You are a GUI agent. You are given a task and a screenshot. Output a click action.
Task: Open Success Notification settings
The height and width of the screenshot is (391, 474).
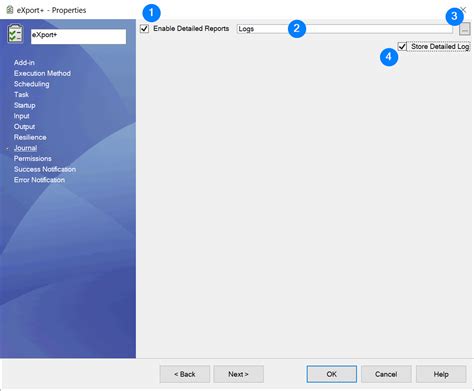coord(45,169)
